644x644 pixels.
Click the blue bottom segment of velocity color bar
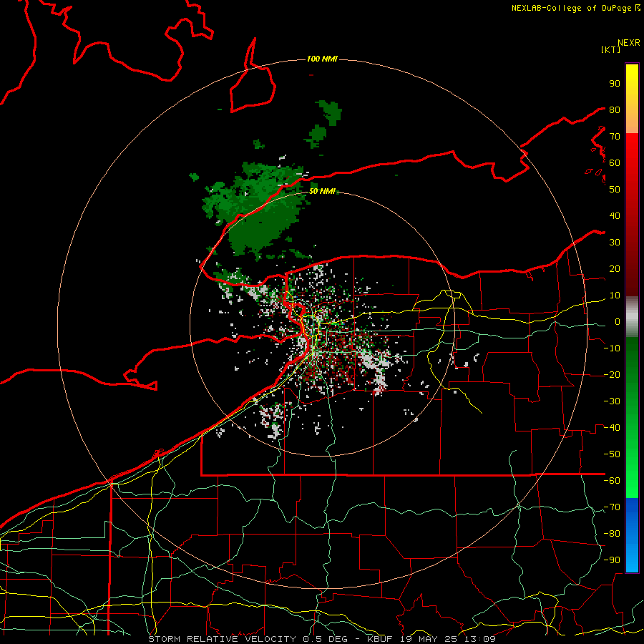click(x=632, y=535)
